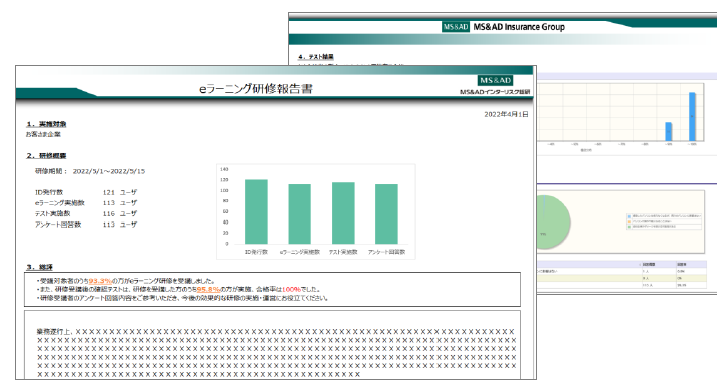
Task: Click the MS&AD Insurance Group logo on the back page
Action: pos(503,27)
